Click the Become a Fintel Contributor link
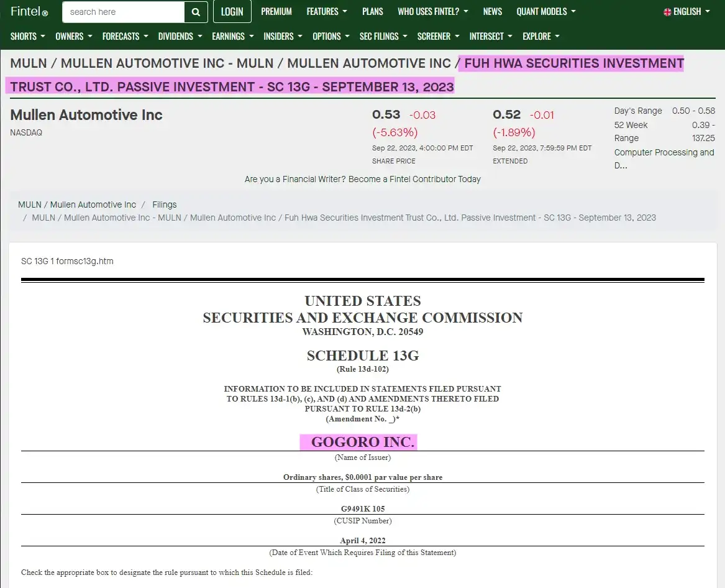 tap(414, 179)
